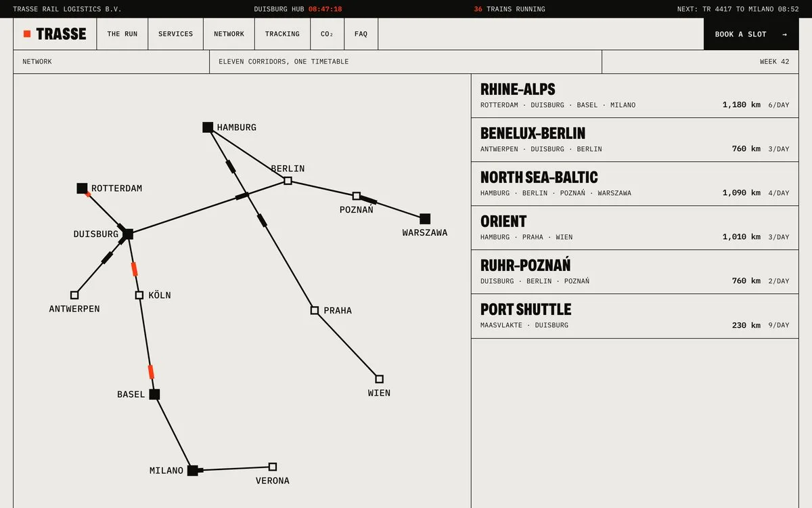Open the Services menu item

point(176,34)
